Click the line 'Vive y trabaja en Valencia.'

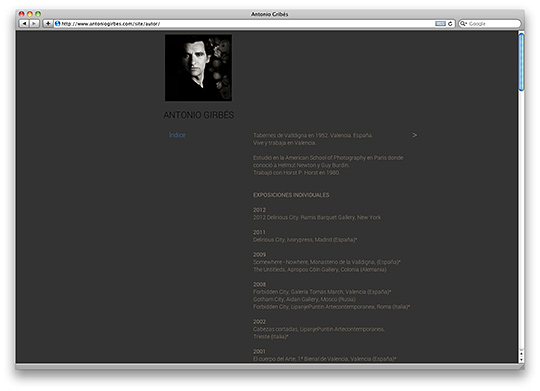[284, 143]
